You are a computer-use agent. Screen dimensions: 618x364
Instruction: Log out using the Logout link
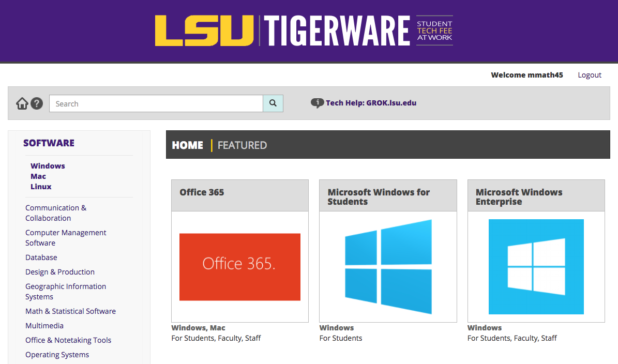(x=589, y=75)
